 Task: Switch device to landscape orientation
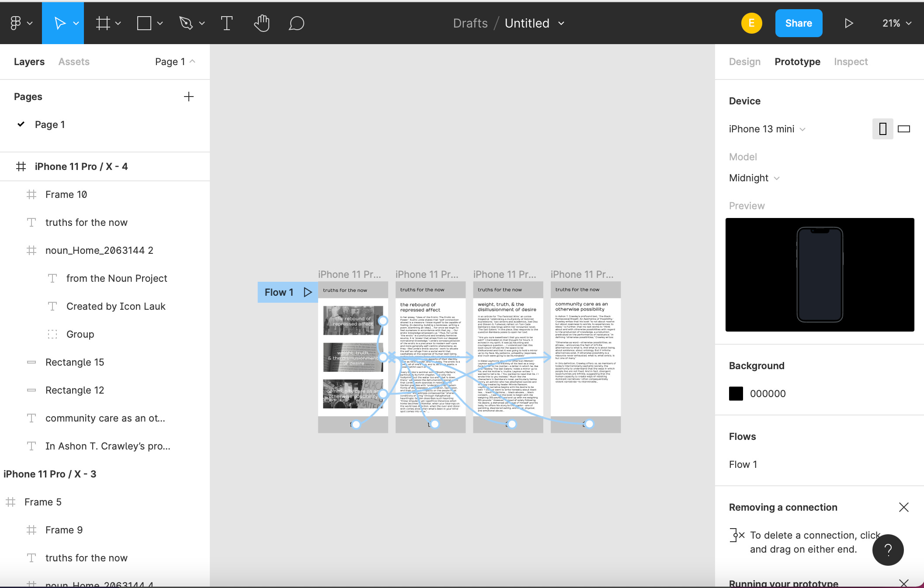coord(903,129)
